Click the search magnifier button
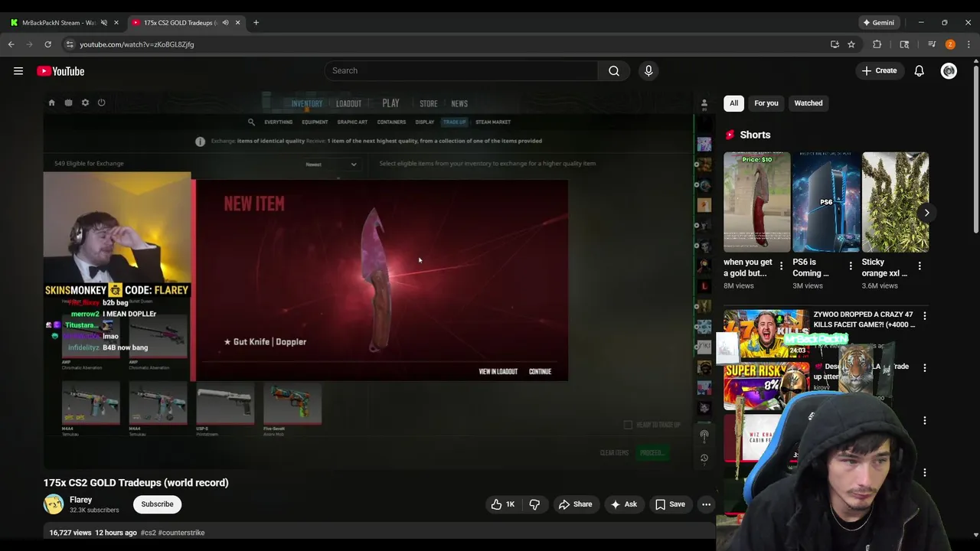Viewport: 980px width, 551px height. (x=614, y=70)
